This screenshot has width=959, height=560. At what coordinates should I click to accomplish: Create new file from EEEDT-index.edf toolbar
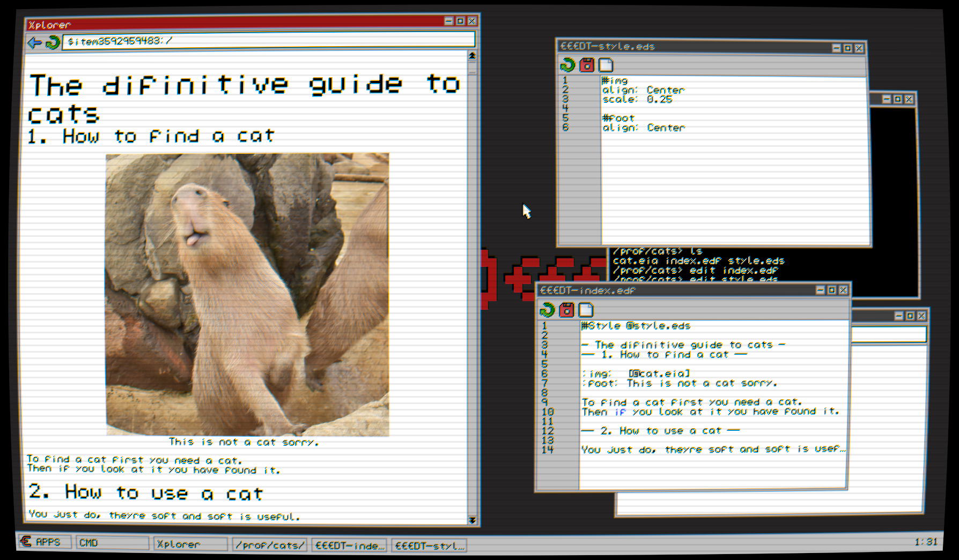click(x=586, y=310)
